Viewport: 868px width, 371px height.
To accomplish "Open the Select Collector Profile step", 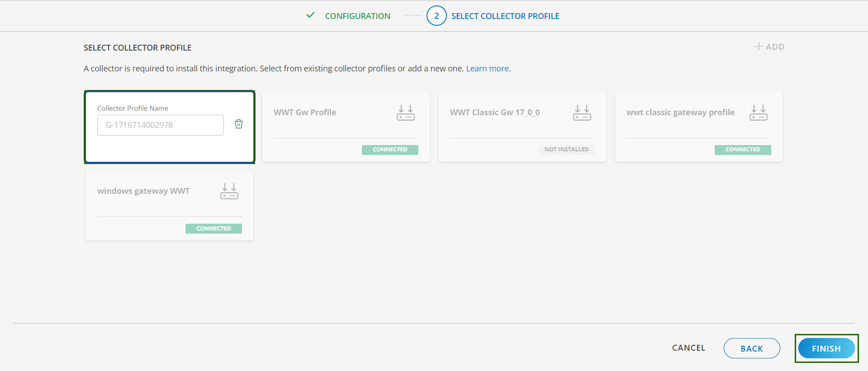I will [x=505, y=16].
